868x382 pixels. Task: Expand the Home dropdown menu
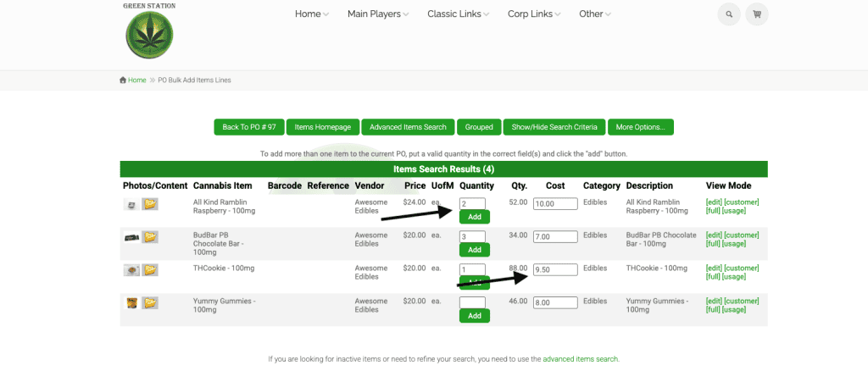(x=311, y=14)
